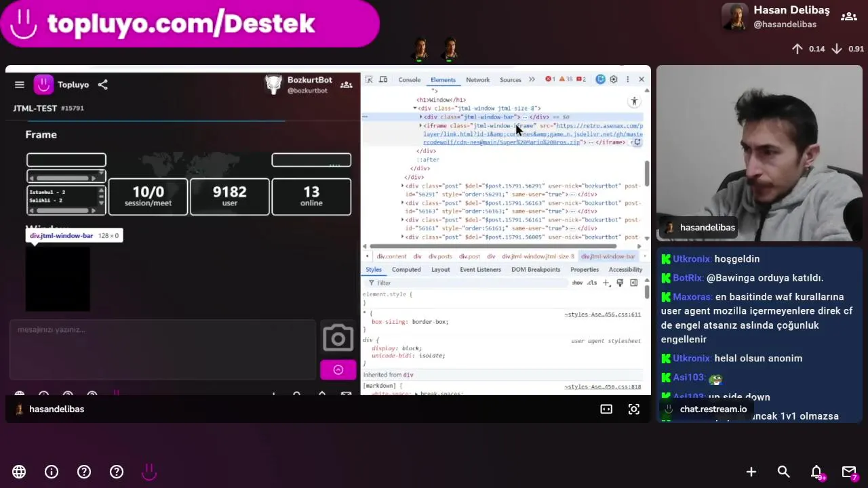Click the red error count indicator
Viewport: 868px width, 488px height.
pos(550,80)
